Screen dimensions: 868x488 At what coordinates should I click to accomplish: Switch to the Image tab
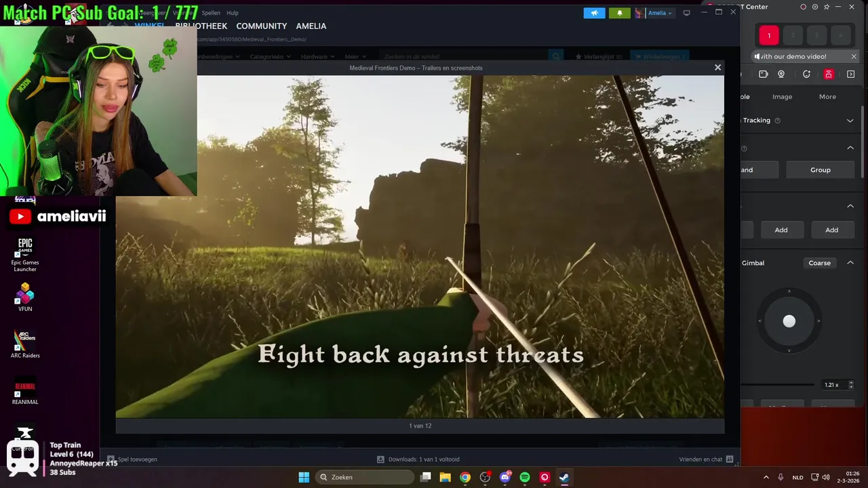[782, 97]
